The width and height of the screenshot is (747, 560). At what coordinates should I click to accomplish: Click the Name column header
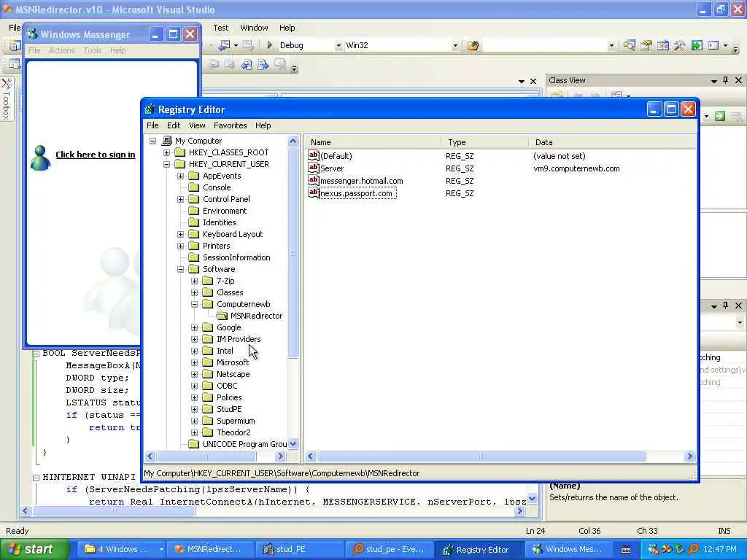pyautogui.click(x=373, y=142)
